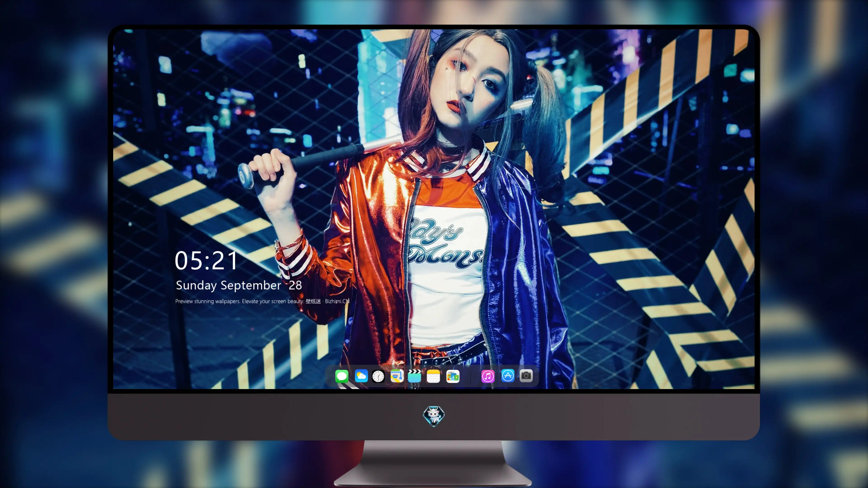Screen dimensions: 868x488
Task: Open the blue App Store icon
Action: (x=507, y=376)
